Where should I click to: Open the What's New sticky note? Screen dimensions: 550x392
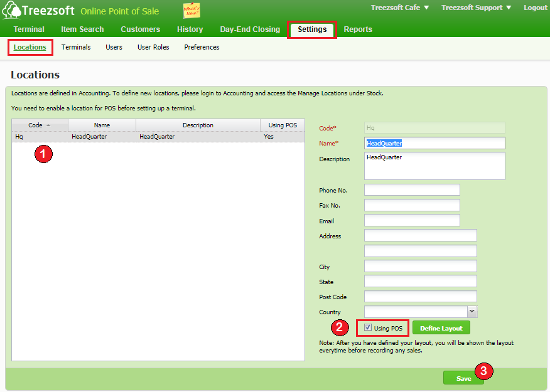191,10
